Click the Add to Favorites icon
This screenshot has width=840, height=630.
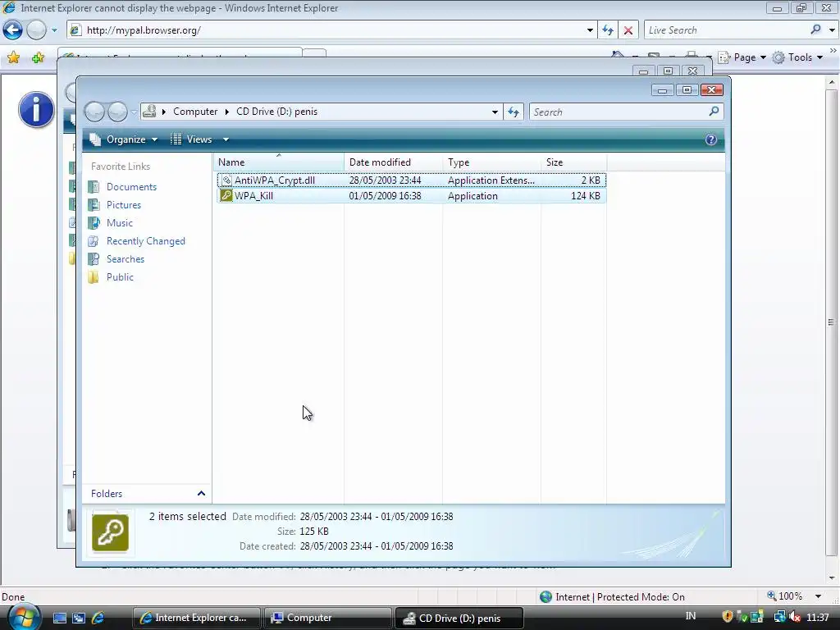(38, 57)
